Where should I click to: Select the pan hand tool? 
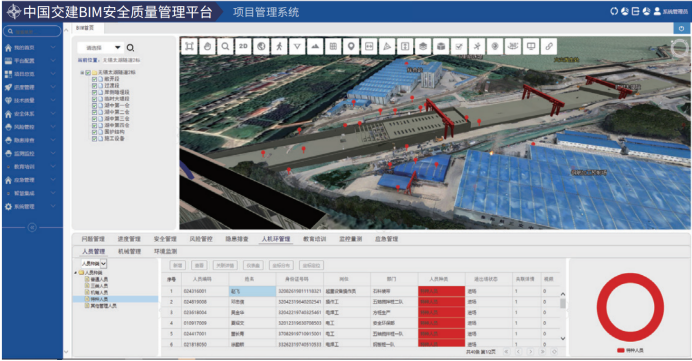[x=207, y=46]
